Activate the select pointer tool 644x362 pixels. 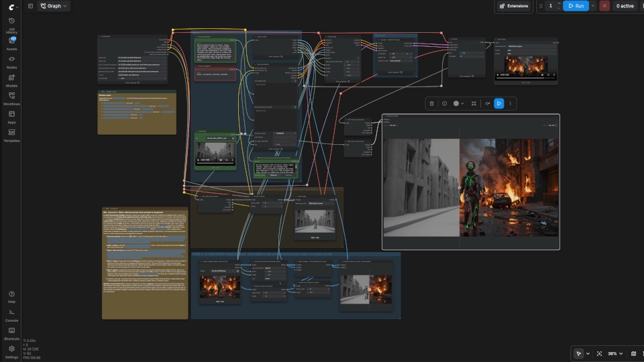[579, 353]
